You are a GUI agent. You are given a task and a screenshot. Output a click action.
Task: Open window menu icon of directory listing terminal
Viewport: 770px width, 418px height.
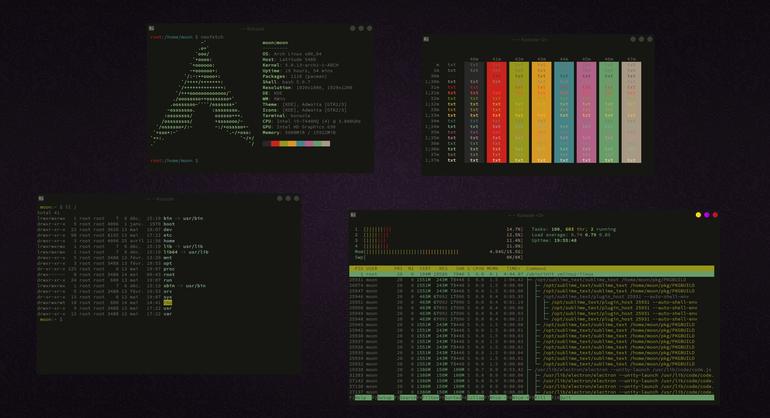41,198
